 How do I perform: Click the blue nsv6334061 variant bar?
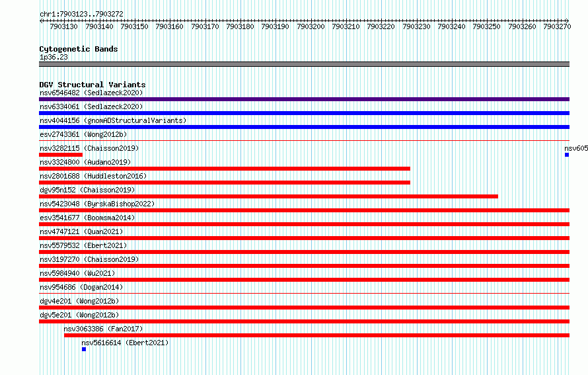[304, 113]
